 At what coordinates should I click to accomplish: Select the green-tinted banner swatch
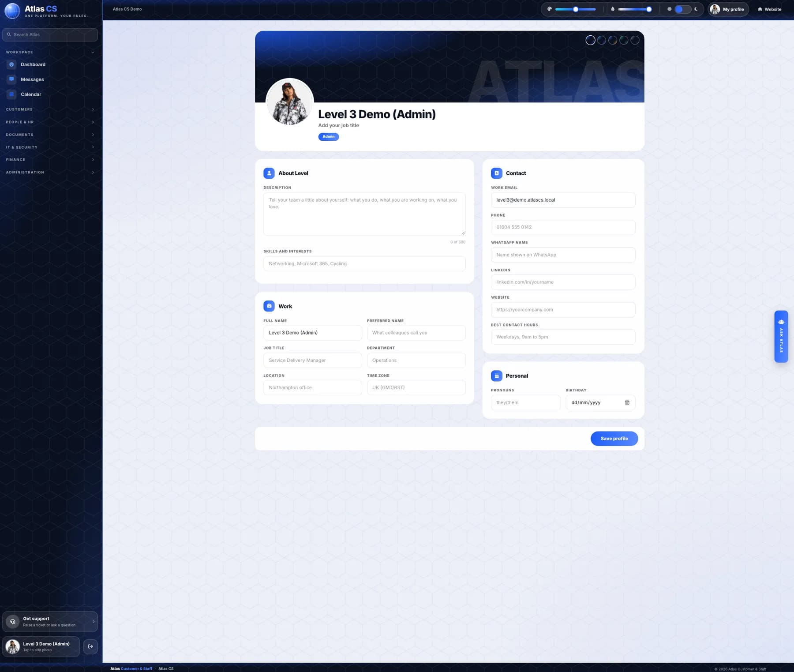[x=624, y=40]
